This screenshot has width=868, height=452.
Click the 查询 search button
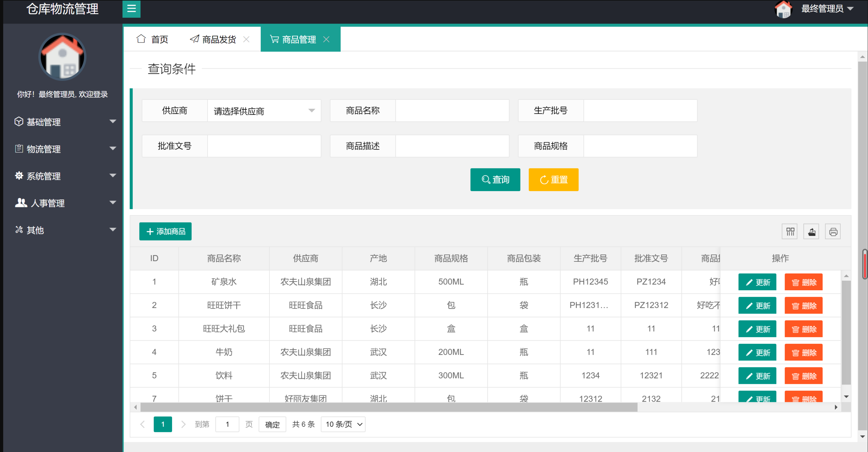(495, 180)
